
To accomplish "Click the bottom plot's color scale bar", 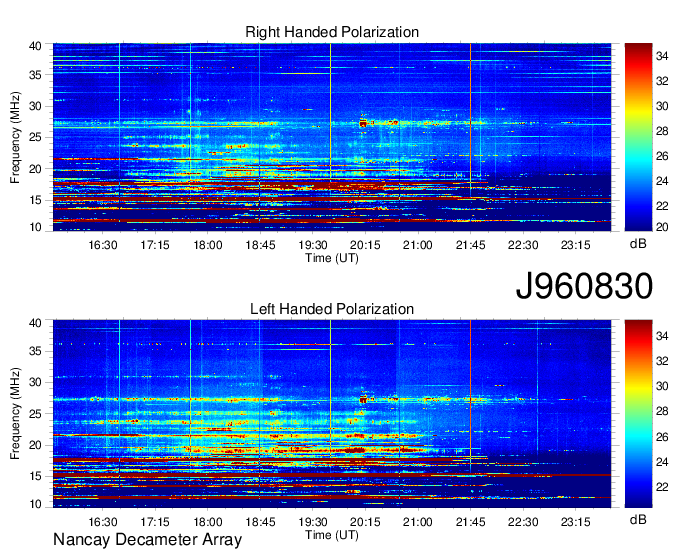I will pos(638,413).
